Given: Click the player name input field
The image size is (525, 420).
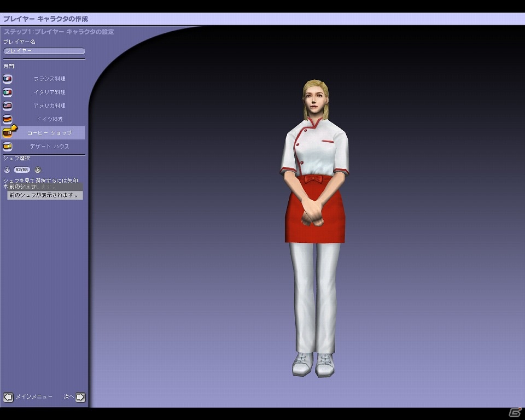Looking at the screenshot, I should click(44, 51).
